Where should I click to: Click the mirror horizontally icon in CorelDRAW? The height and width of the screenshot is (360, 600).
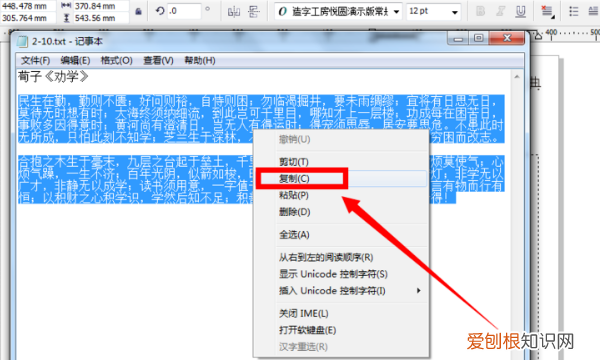coord(234,11)
